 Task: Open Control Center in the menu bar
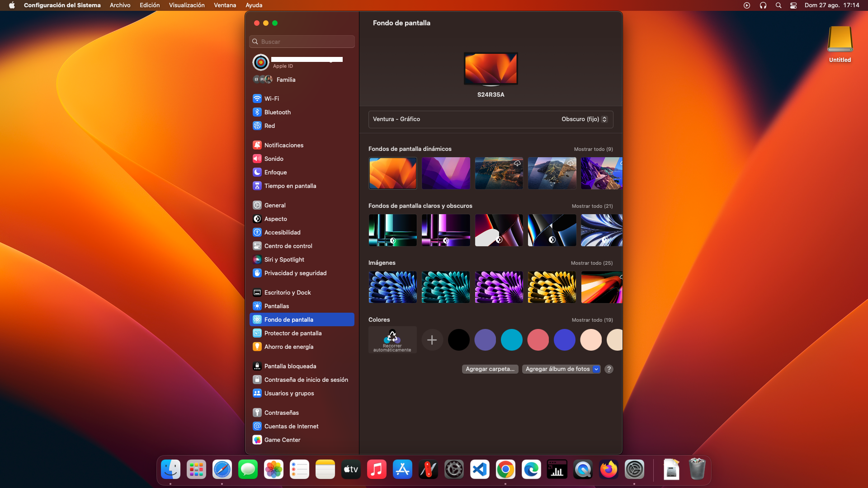point(793,5)
